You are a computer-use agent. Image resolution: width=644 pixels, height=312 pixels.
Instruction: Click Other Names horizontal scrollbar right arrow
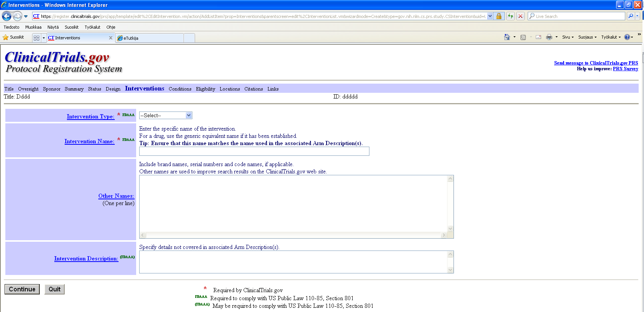click(x=444, y=235)
